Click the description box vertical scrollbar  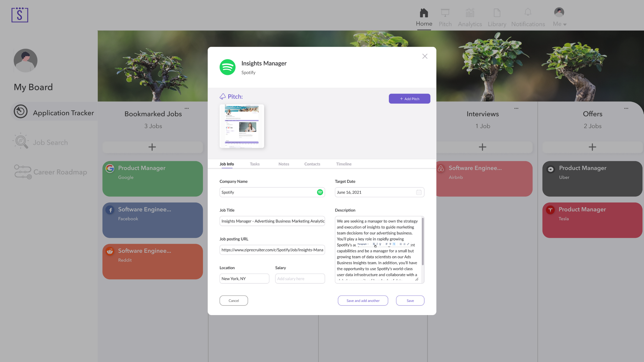pos(423,241)
